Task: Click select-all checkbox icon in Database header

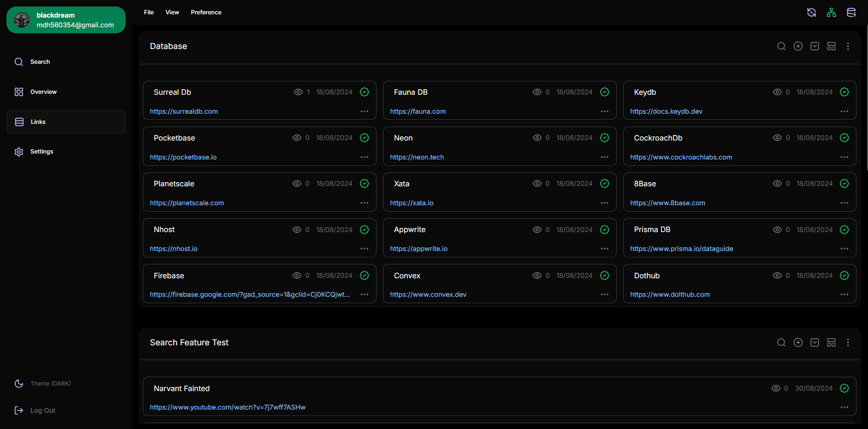Action: click(x=815, y=46)
